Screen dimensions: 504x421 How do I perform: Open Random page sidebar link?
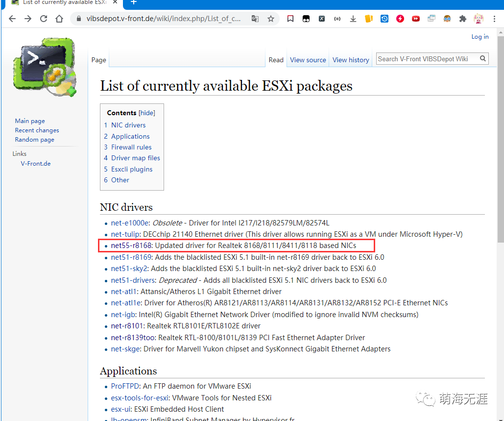35,140
